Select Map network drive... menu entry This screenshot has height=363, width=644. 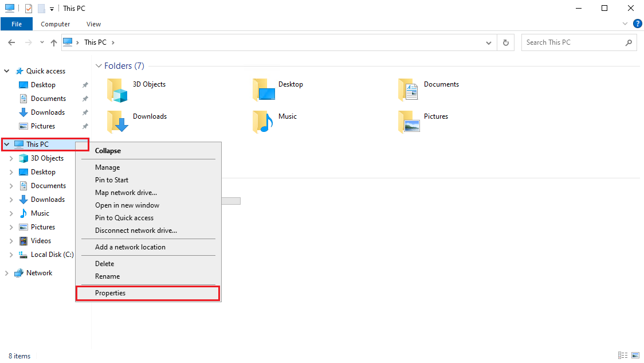point(148,193)
